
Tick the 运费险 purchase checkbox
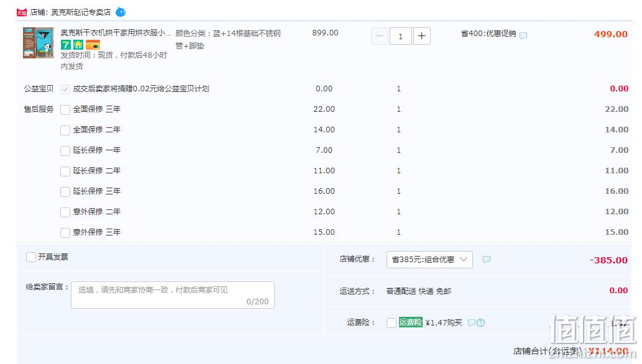pyautogui.click(x=392, y=322)
